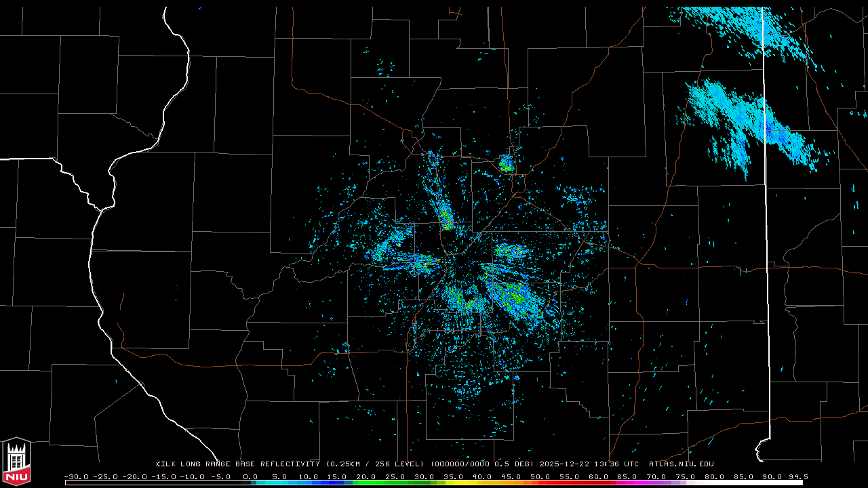The image size is (868, 488).
Task: Click the 80.0 white section of scale
Action: point(713,483)
